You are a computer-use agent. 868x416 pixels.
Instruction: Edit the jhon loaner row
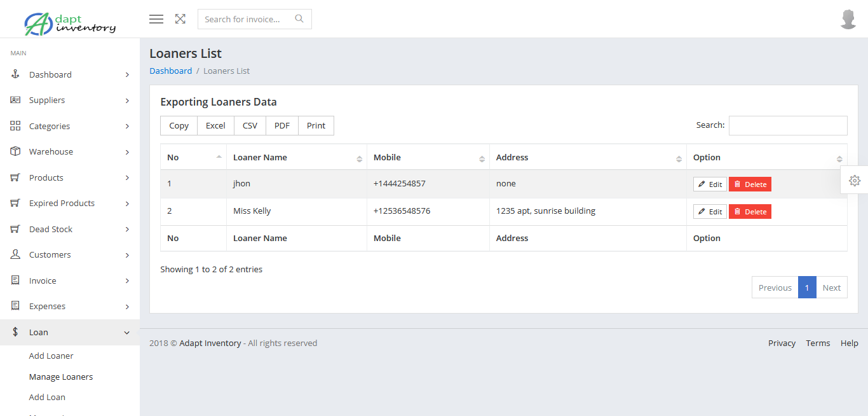click(710, 184)
